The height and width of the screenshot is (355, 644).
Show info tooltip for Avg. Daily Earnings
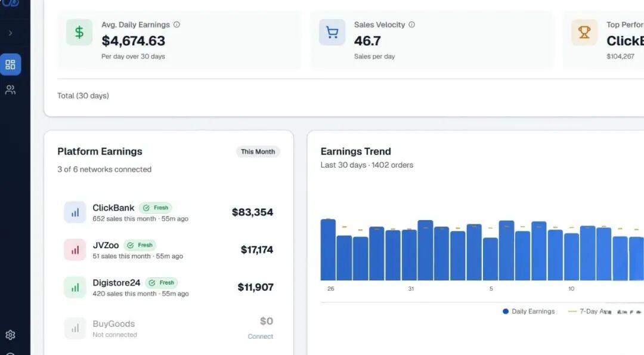coord(177,24)
